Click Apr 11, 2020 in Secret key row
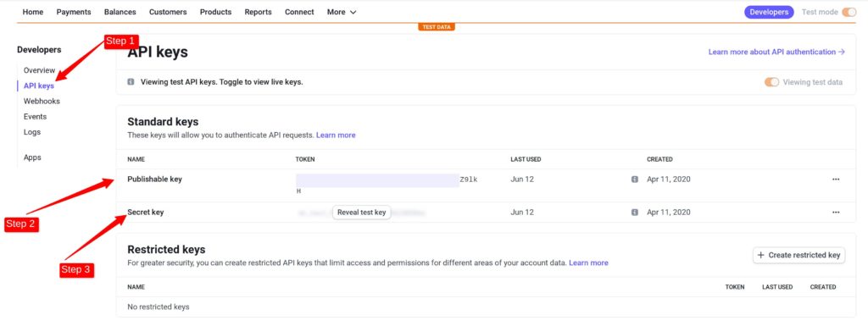This screenshot has width=868, height=326. [x=669, y=213]
